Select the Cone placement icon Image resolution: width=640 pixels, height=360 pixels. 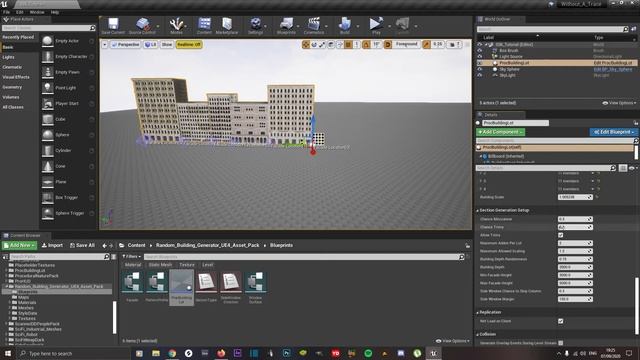[x=48, y=166]
